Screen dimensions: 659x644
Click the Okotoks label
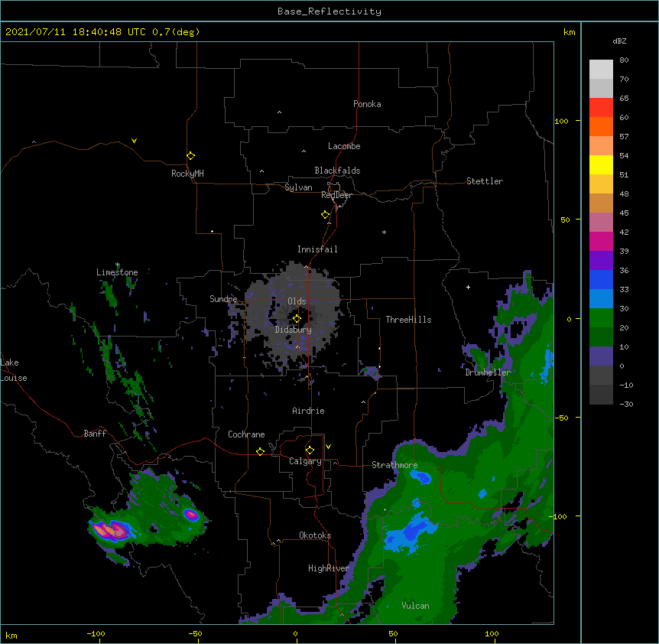[x=315, y=535]
